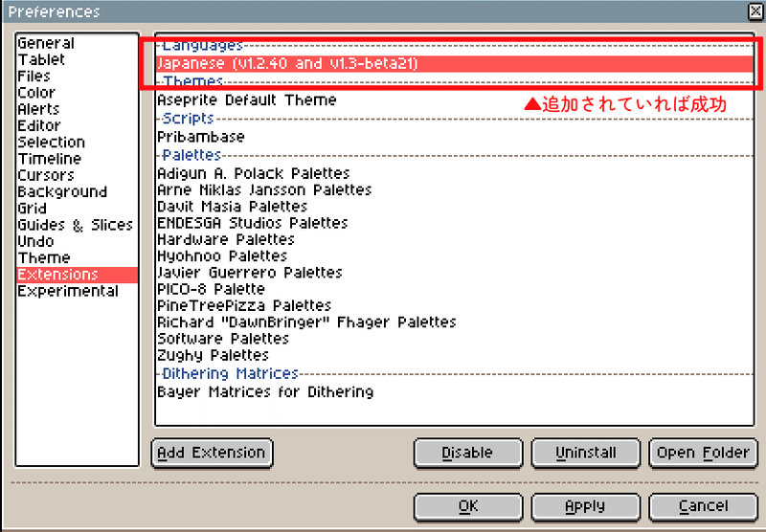Open the Timeline preferences section
766x532 pixels.
[x=78, y=159]
